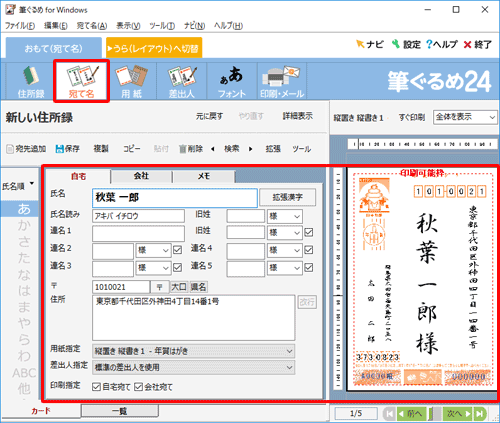Toggle the 自宅宛て print checkbox

(96, 387)
